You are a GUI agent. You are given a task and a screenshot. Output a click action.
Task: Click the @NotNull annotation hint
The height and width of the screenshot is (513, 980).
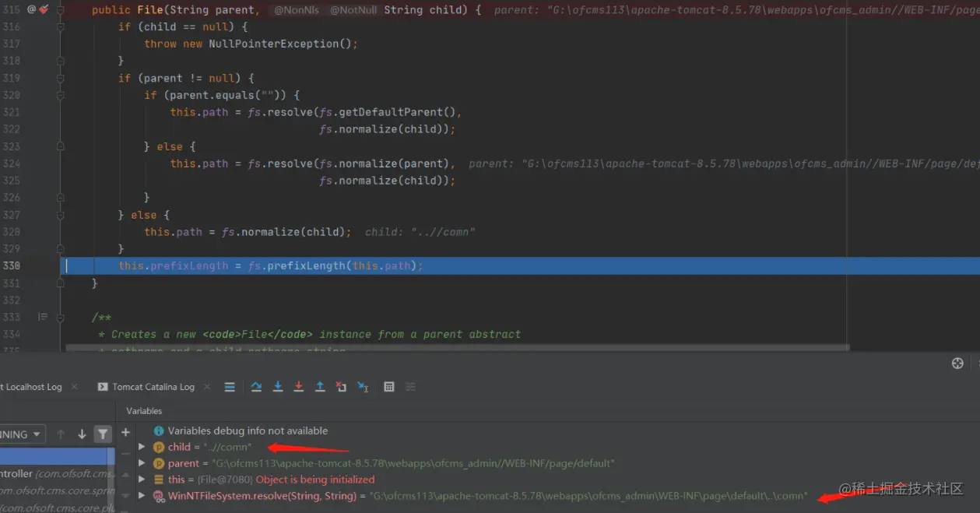(353, 10)
